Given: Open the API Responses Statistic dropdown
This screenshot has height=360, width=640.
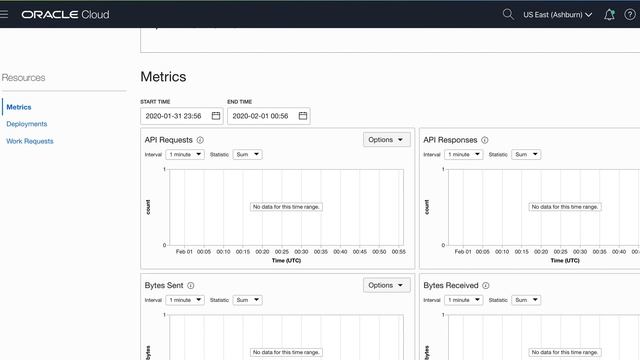Looking at the screenshot, I should point(526,154).
